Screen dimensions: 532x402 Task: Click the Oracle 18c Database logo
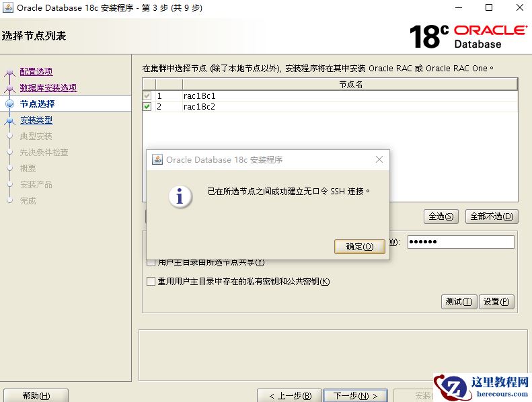(468, 36)
